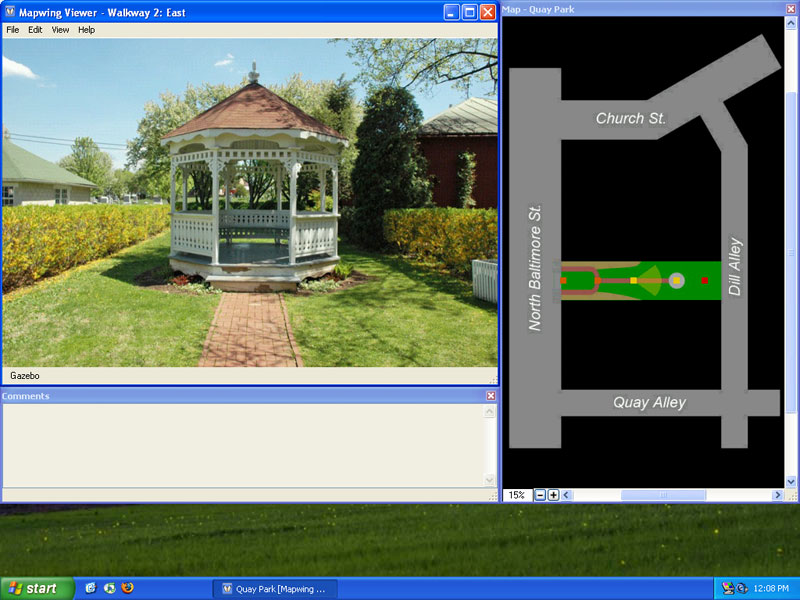
Task: Click the Gazebo caption text
Action: tap(24, 376)
